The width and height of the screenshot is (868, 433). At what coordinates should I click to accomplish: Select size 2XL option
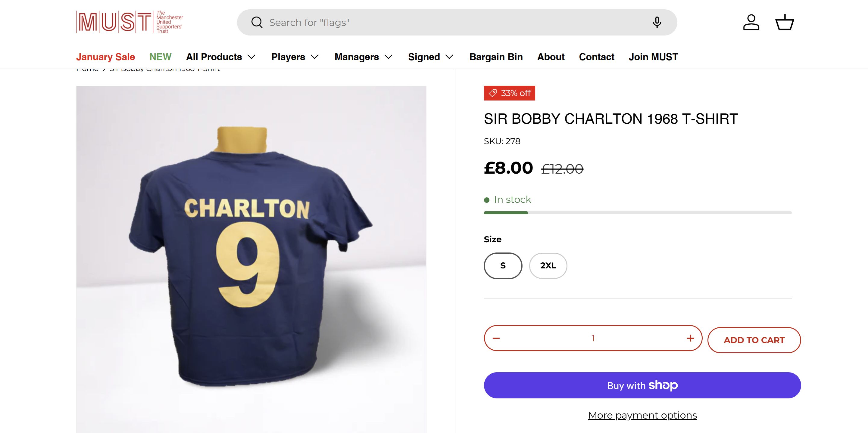(x=548, y=266)
